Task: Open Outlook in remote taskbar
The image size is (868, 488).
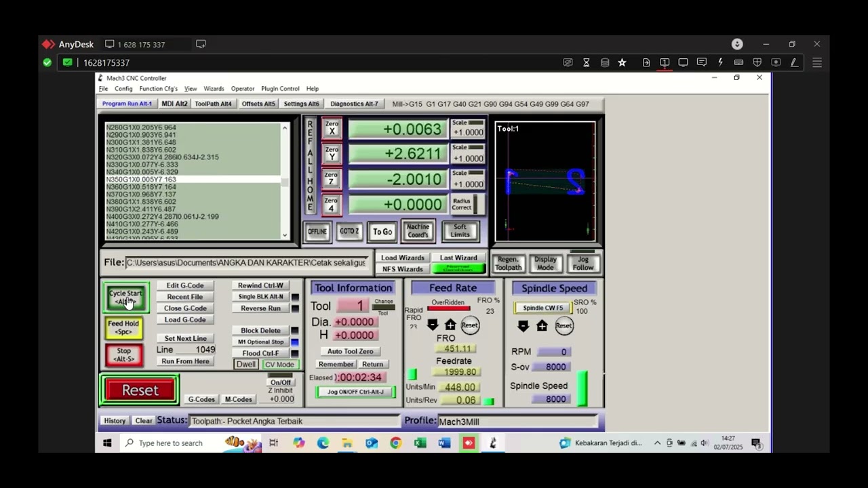Action: click(372, 443)
